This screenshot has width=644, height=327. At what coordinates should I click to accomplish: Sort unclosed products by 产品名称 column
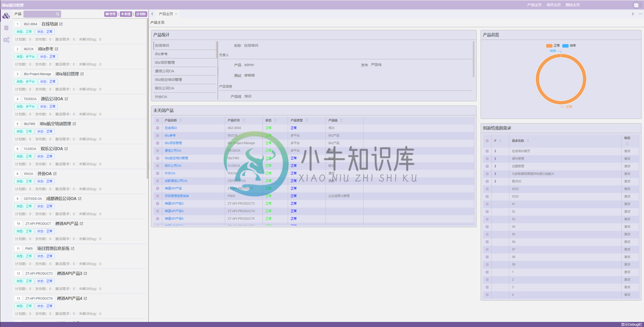pos(181,120)
